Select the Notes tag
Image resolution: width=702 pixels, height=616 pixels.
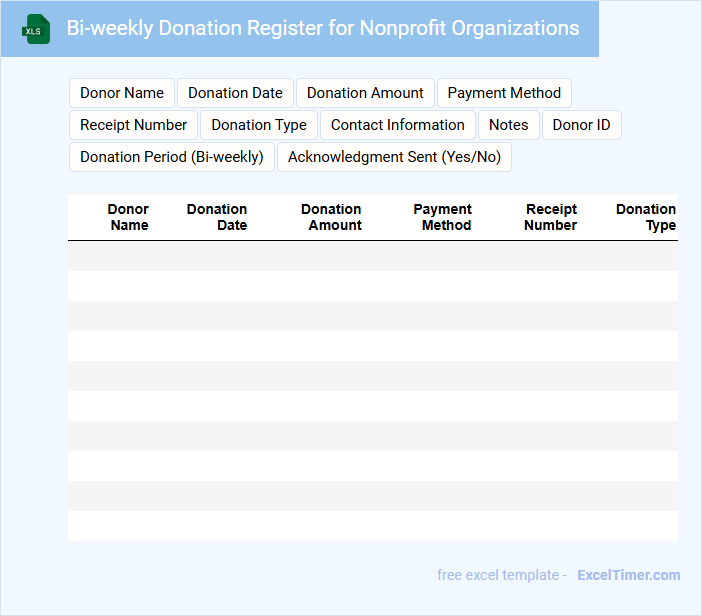tap(509, 125)
